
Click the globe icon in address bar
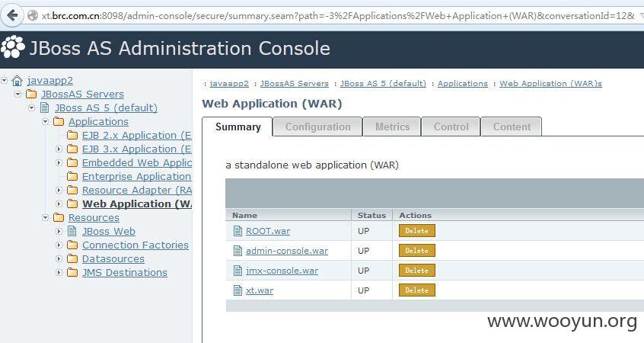[x=33, y=16]
